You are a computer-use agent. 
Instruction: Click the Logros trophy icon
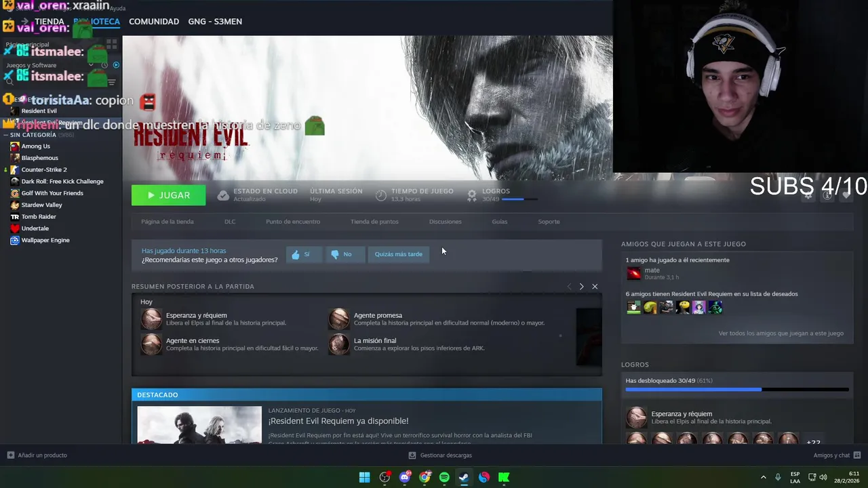[x=472, y=195]
